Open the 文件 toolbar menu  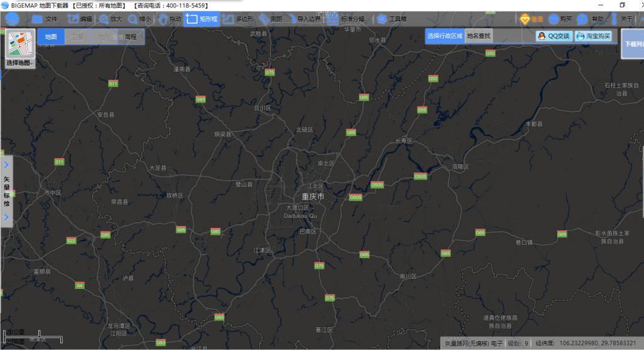coord(45,19)
